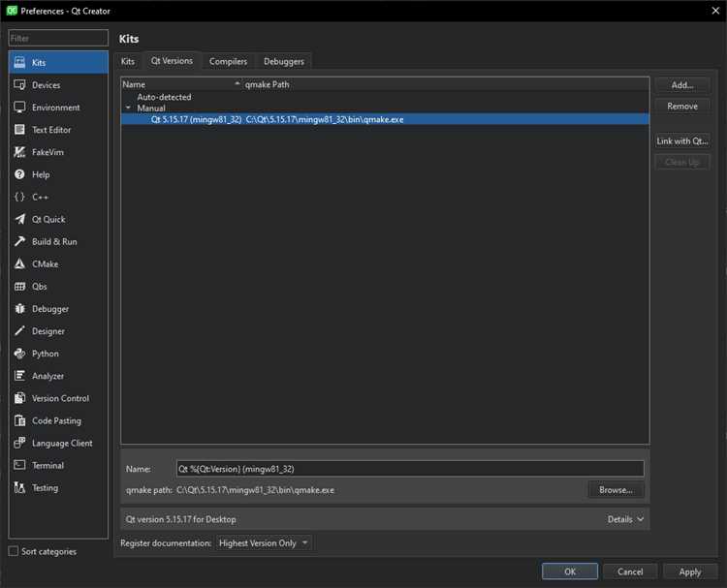Open the Version Control icon
The width and height of the screenshot is (727, 588).
19,398
